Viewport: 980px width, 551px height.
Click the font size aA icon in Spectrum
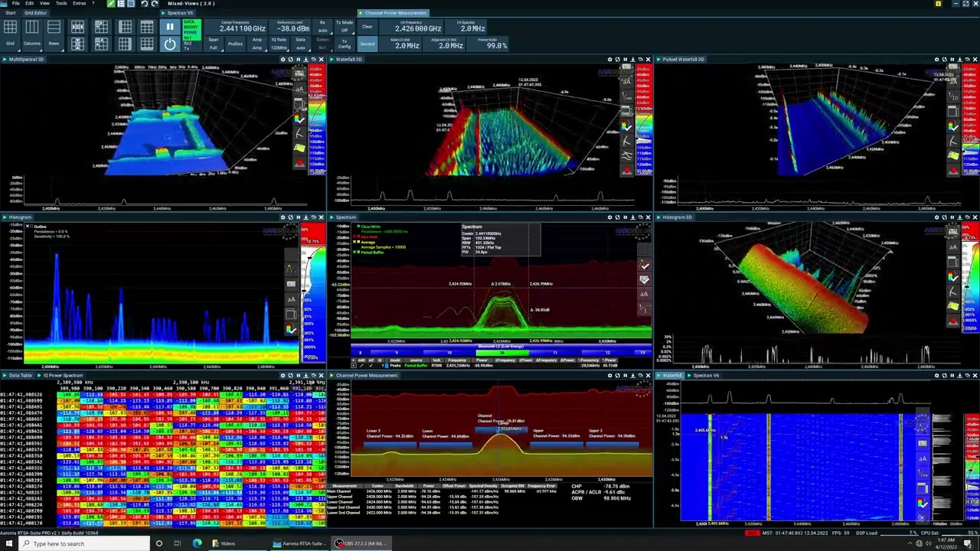coord(644,294)
